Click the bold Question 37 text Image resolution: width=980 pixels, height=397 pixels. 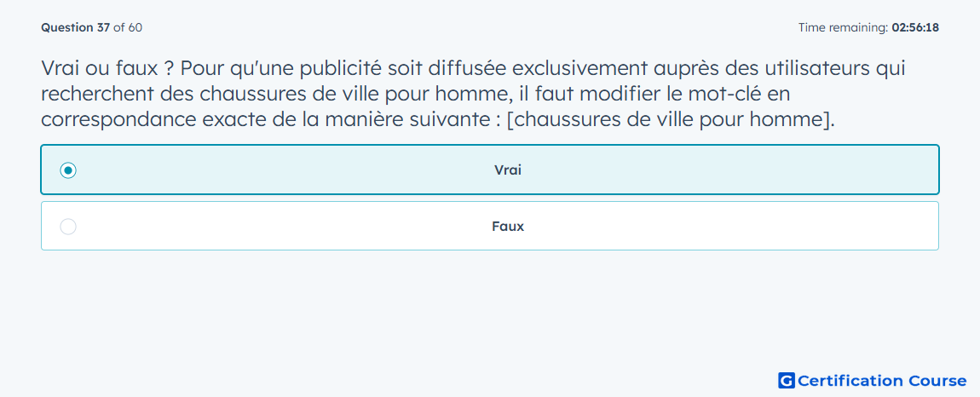(x=76, y=27)
